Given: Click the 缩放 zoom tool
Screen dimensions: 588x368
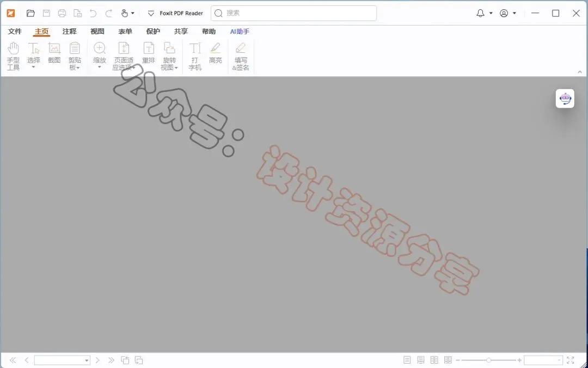Looking at the screenshot, I should point(100,56).
